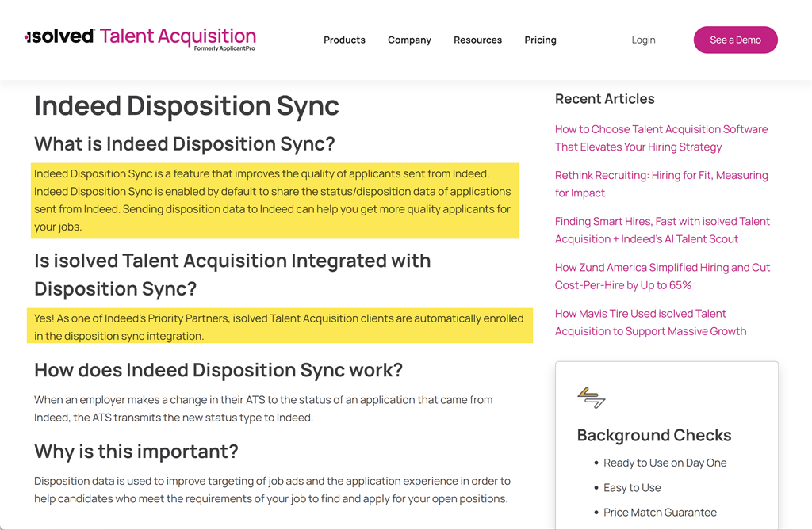The width and height of the screenshot is (812, 530).
Task: Click the Ready to Use on Day One bullet
Action: point(665,463)
